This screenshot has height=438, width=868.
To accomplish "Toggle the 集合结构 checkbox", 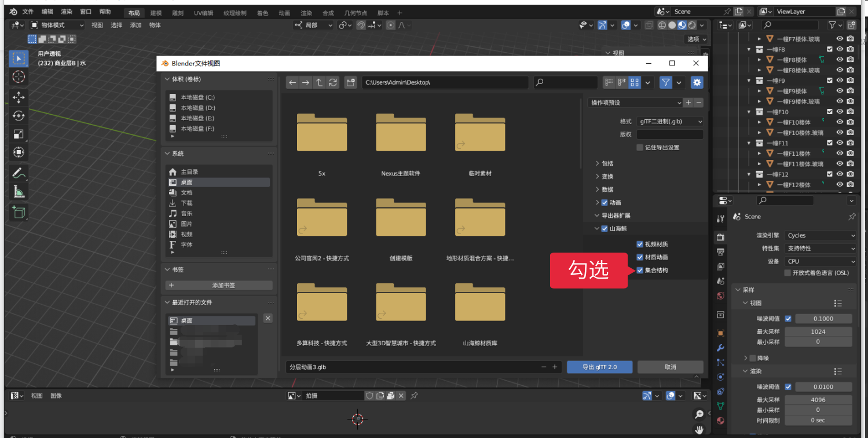I will [640, 270].
